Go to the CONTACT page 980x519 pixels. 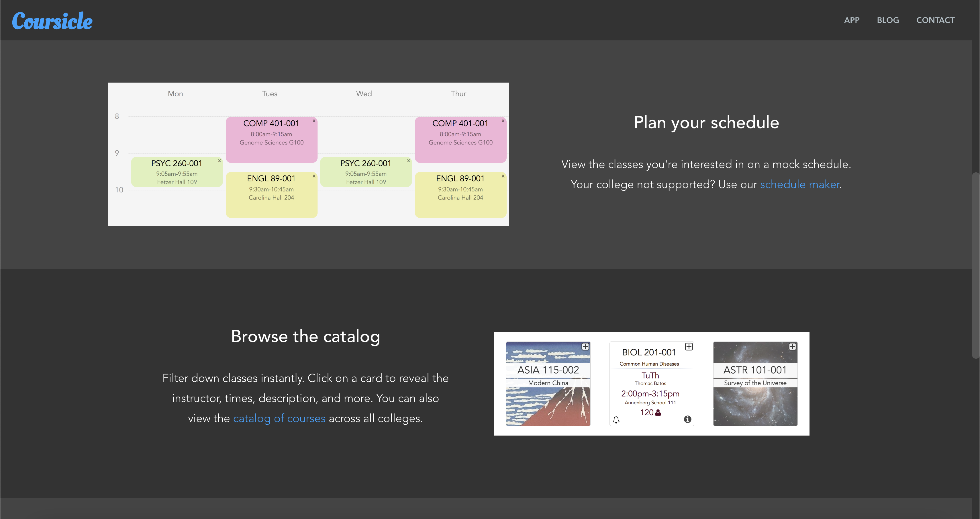click(x=935, y=20)
